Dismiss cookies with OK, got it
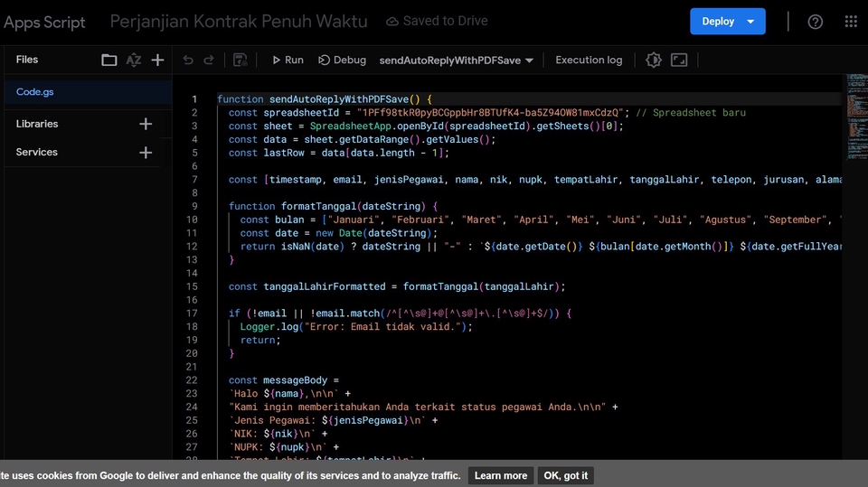This screenshot has width=868, height=487. click(565, 475)
